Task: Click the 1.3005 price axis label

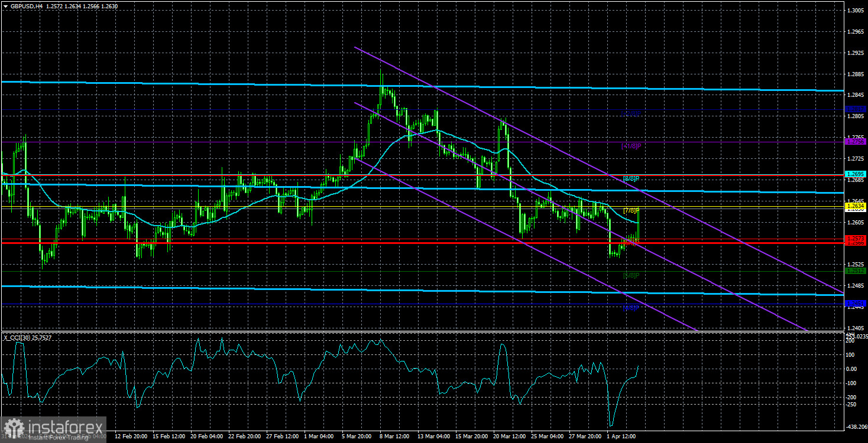Action: pos(855,11)
